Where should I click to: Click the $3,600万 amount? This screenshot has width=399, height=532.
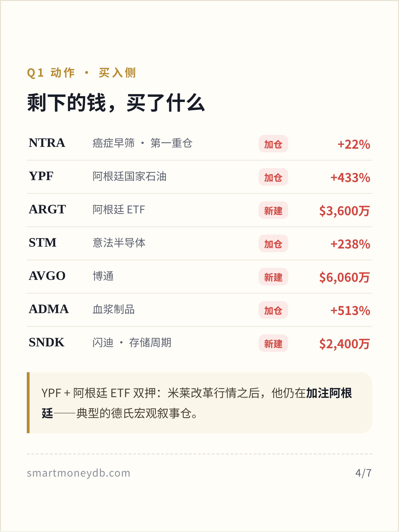[x=344, y=211]
